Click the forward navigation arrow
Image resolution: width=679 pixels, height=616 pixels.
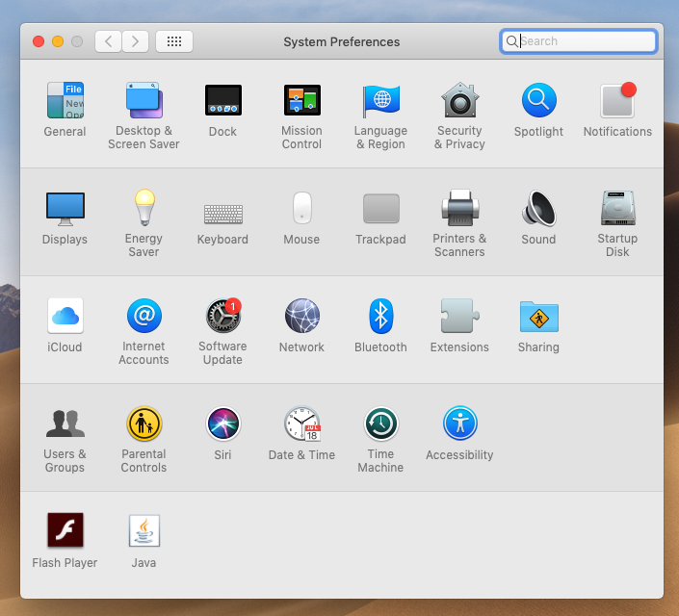click(136, 41)
